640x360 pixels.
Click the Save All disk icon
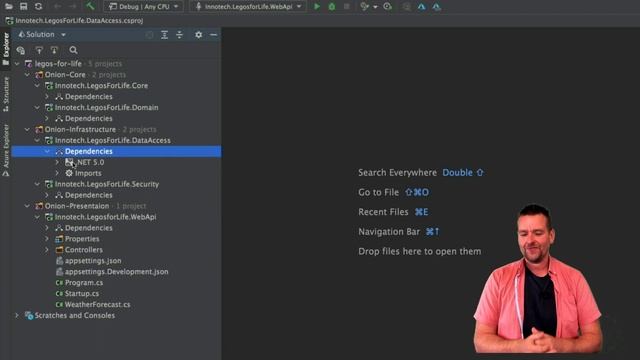23,6
